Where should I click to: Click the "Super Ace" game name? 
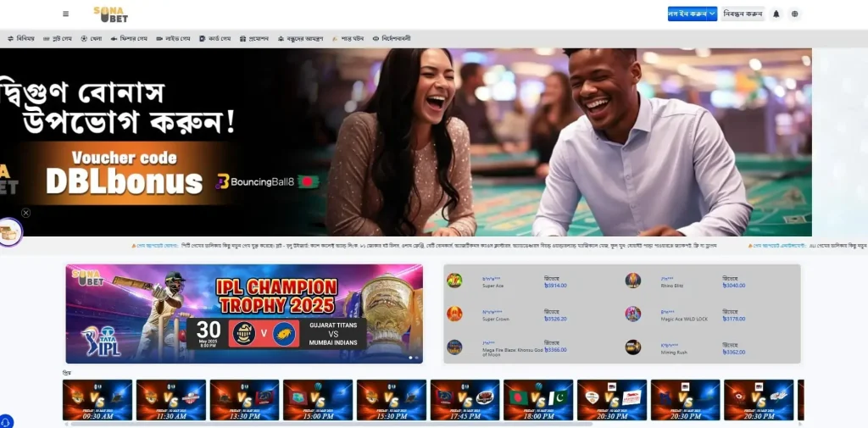click(492, 286)
